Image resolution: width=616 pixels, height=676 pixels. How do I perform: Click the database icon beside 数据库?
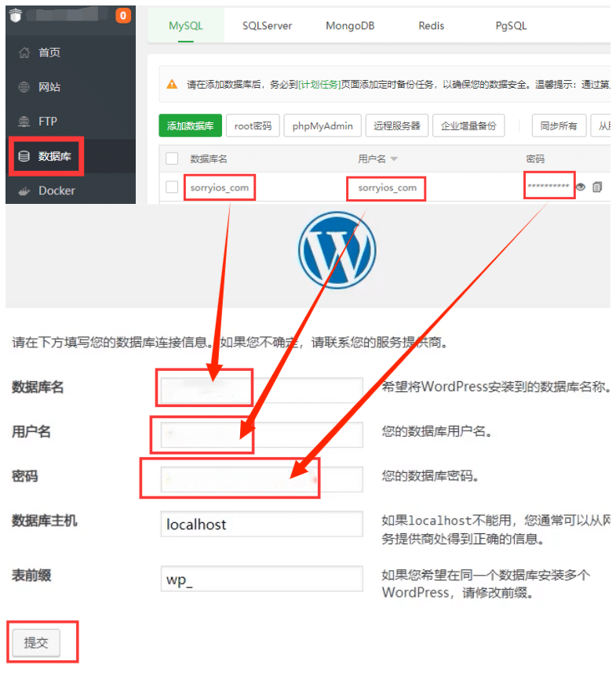click(24, 156)
